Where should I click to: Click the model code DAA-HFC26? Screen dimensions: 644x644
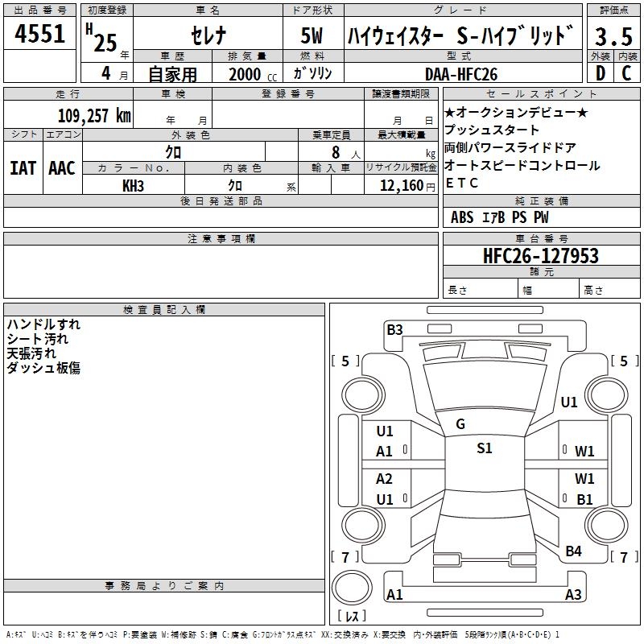click(x=461, y=74)
